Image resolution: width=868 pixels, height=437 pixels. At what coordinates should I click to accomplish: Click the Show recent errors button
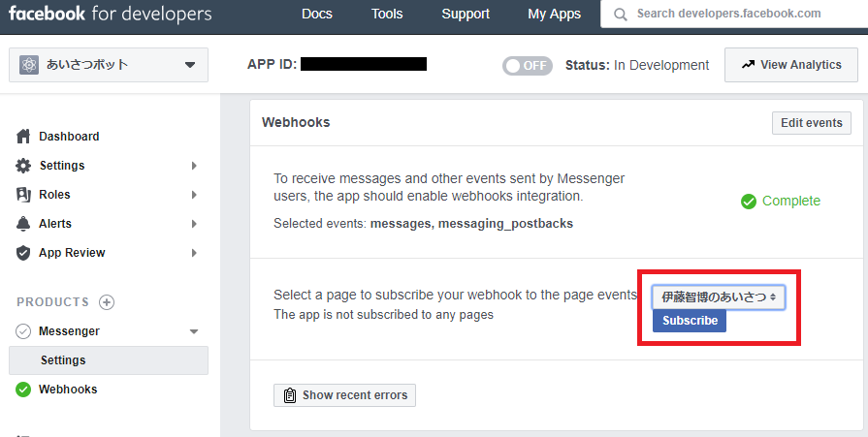point(344,395)
